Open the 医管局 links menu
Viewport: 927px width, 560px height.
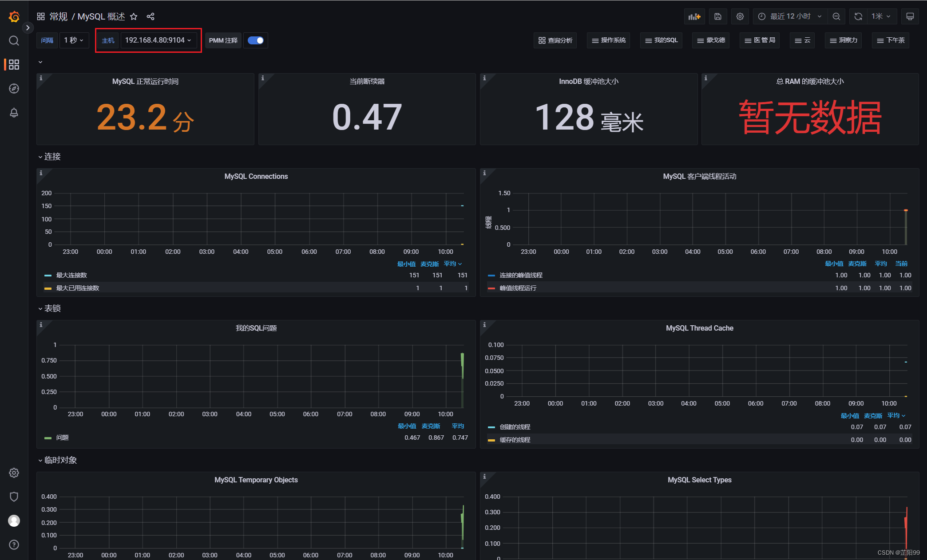coord(760,40)
